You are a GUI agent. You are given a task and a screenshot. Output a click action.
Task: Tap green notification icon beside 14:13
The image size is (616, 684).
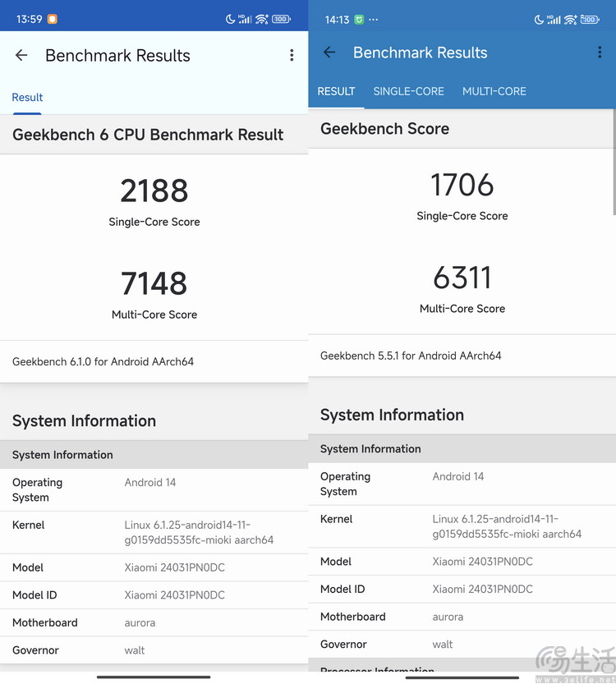(359, 19)
